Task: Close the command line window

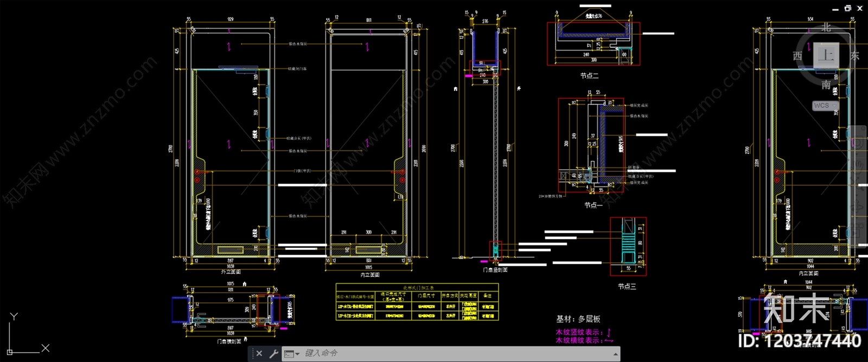Action: coord(259,353)
